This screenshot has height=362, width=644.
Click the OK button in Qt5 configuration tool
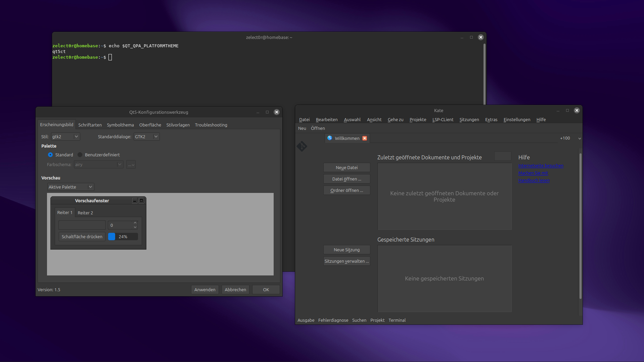click(x=266, y=290)
